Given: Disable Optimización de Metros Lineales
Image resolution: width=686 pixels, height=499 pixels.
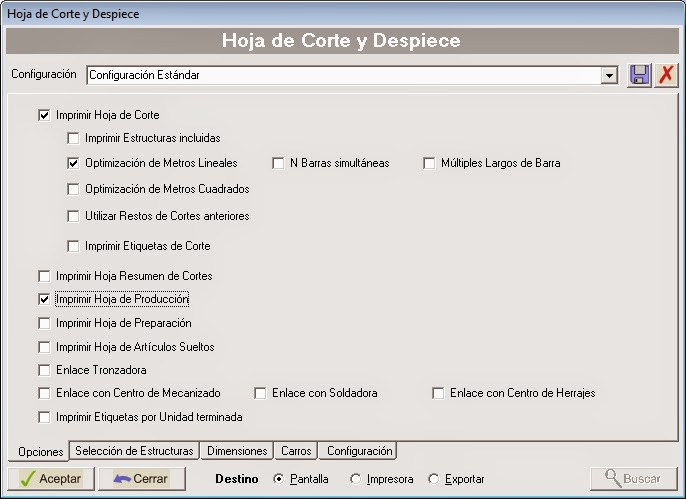Looking at the screenshot, I should click(73, 163).
